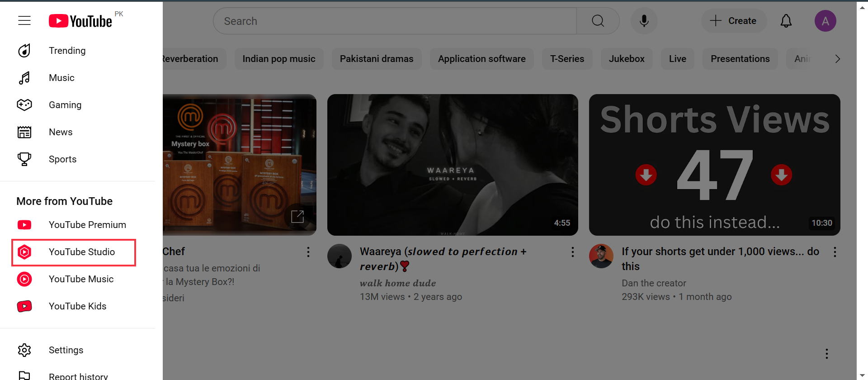Click the YouTube Premium logo icon
Viewport: 868px width, 380px height.
point(24,225)
